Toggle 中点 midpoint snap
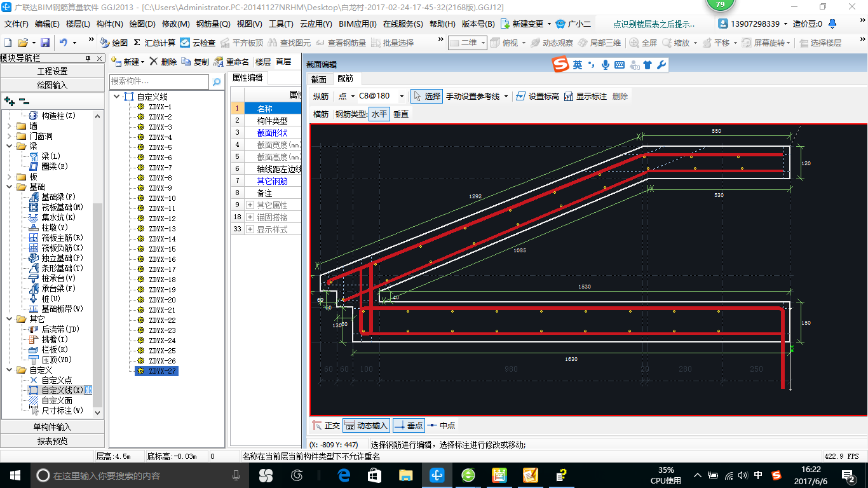The width and height of the screenshot is (868, 488). click(441, 426)
